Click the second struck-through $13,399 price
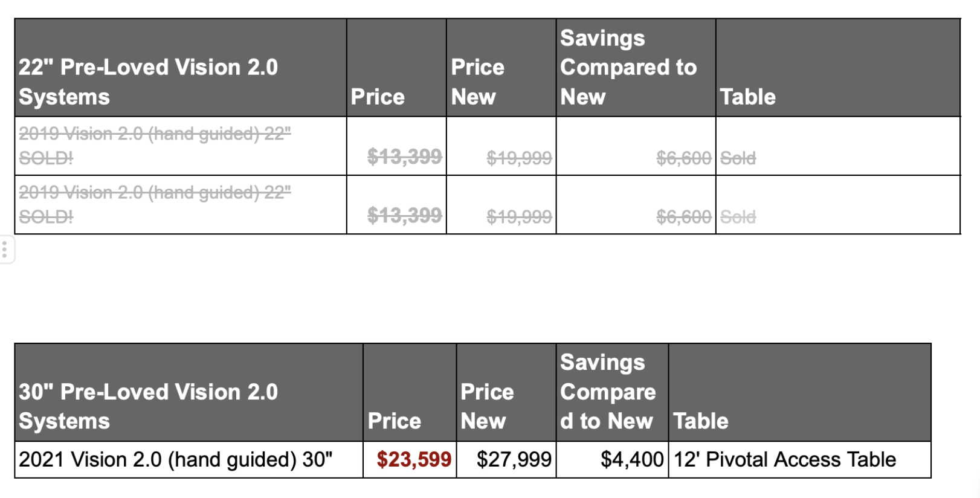This screenshot has height=498, width=980. [x=404, y=215]
